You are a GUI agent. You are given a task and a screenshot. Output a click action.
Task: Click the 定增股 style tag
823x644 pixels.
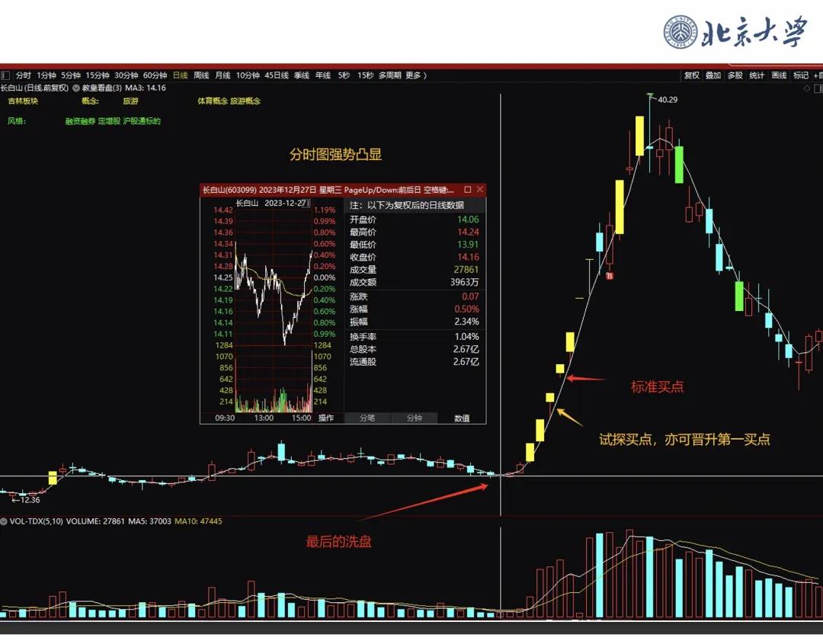(109, 121)
